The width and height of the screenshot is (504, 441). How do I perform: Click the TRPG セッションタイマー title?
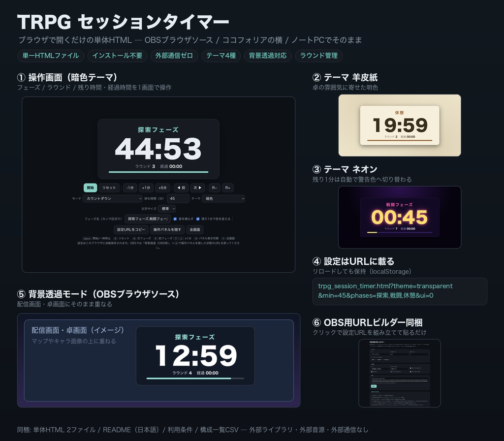click(x=123, y=22)
